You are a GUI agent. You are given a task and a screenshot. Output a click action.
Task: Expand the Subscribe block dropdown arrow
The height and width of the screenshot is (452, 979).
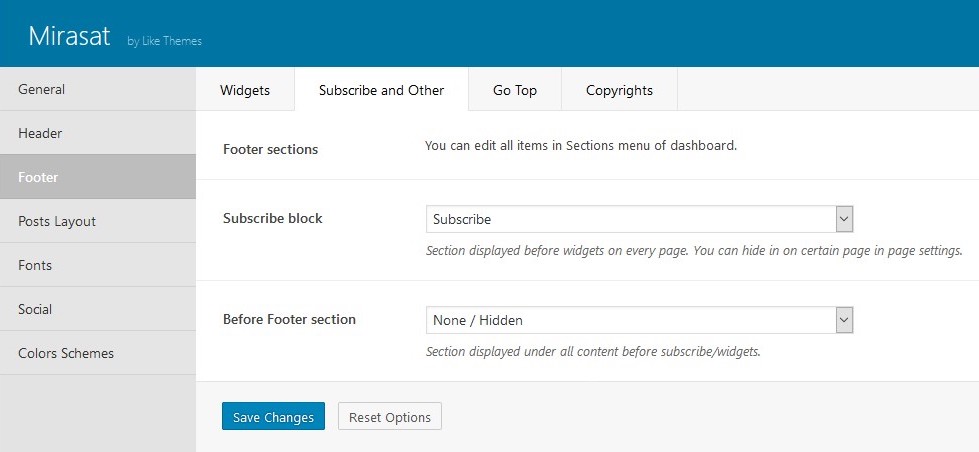[844, 219]
